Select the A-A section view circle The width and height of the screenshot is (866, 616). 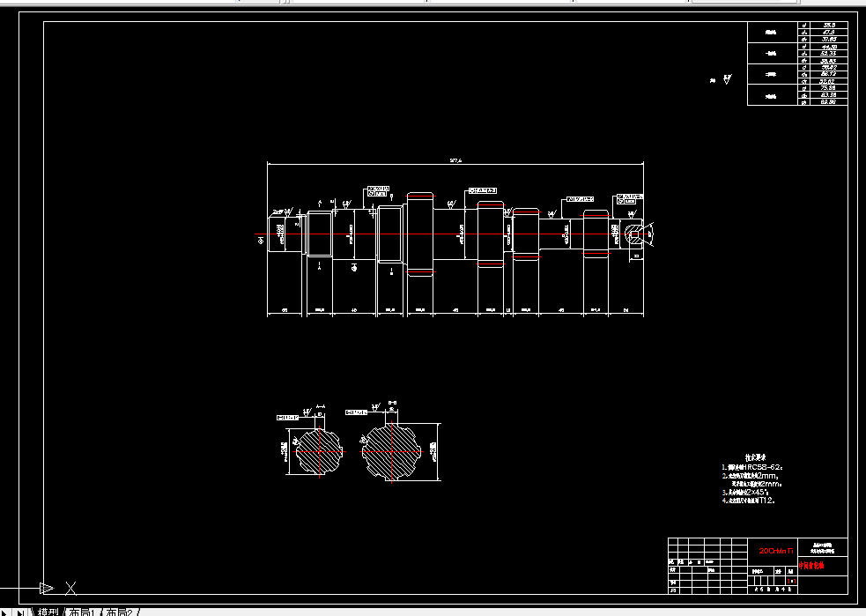pyautogui.click(x=320, y=451)
